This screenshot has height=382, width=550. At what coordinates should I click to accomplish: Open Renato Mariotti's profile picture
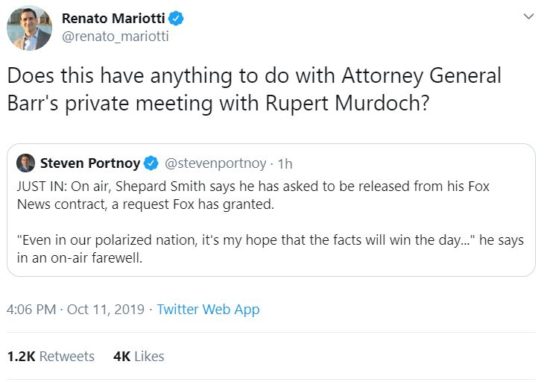point(29,28)
